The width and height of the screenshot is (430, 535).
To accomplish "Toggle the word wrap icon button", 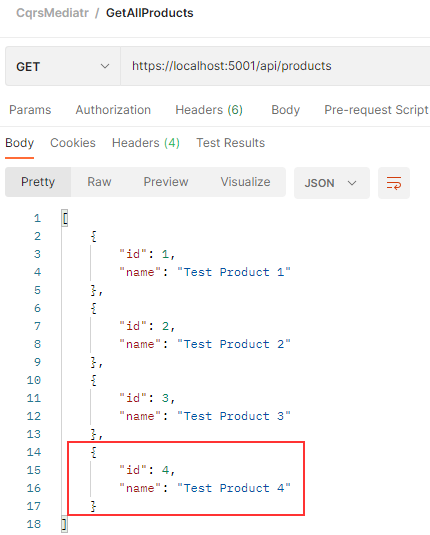I will (393, 183).
